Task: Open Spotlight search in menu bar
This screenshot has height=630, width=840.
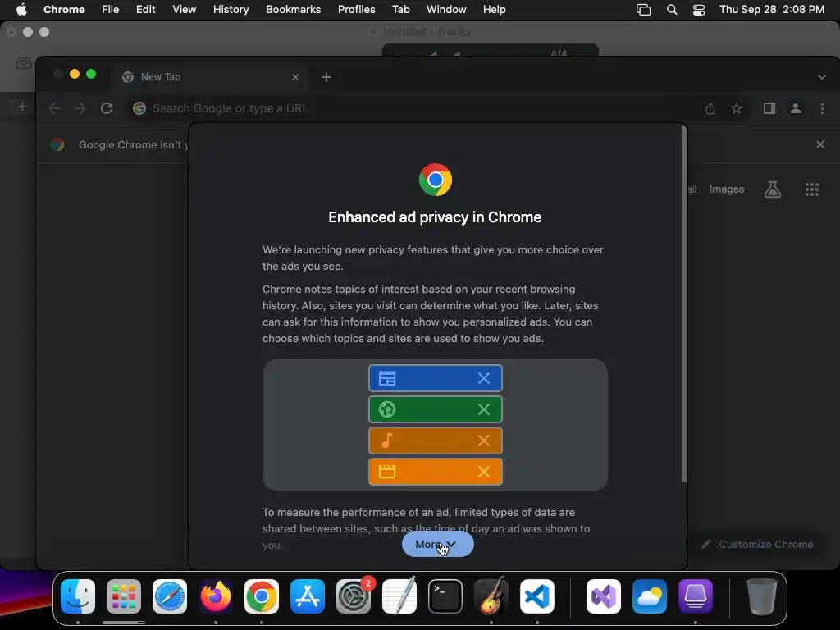Action: (671, 10)
